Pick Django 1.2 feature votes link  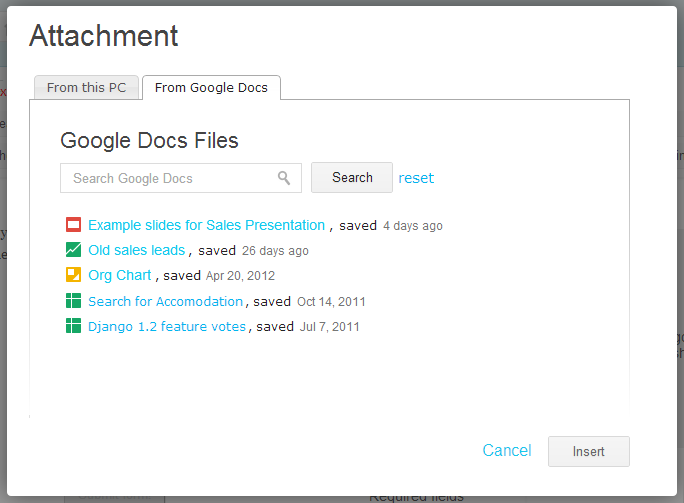167,326
